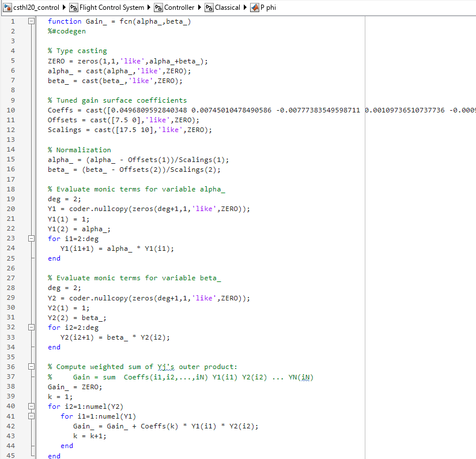Collapse the function fold at line 1
The height and width of the screenshot is (459, 476).
click(x=31, y=21)
